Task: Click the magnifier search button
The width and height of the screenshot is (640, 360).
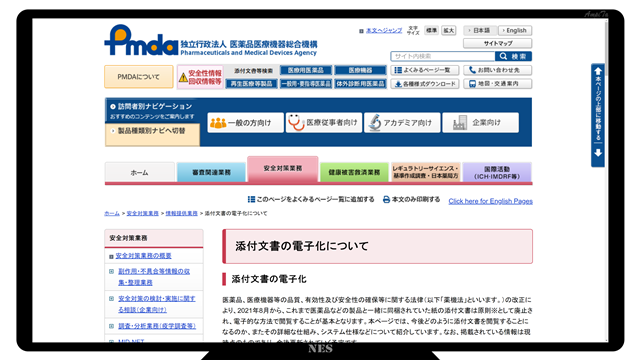Action: tap(513, 56)
